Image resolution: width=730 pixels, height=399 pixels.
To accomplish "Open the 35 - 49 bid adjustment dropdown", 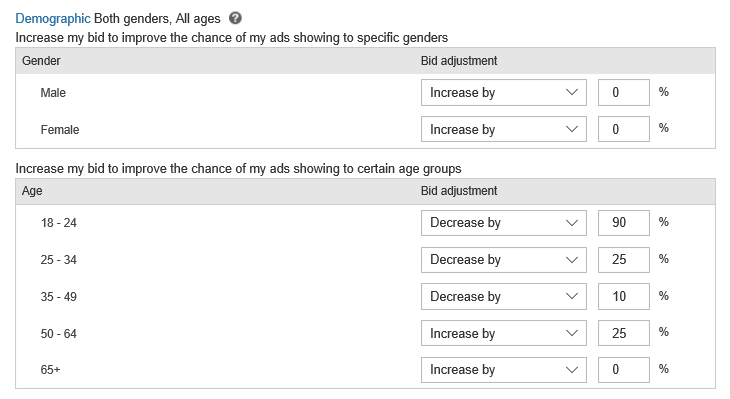I will [504, 296].
